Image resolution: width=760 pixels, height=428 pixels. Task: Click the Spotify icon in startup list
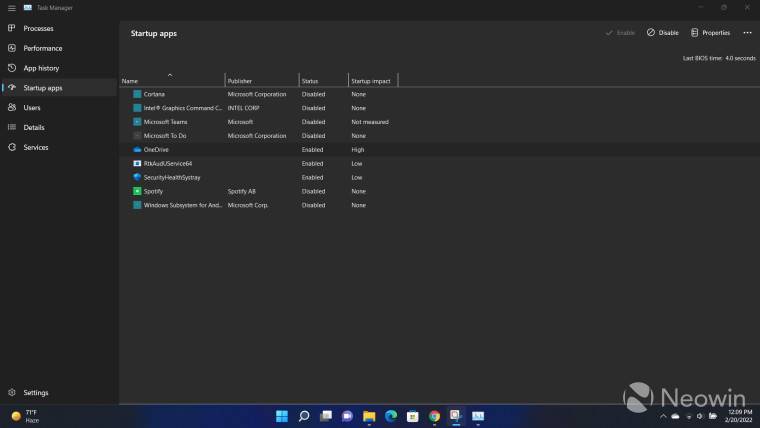[137, 191]
